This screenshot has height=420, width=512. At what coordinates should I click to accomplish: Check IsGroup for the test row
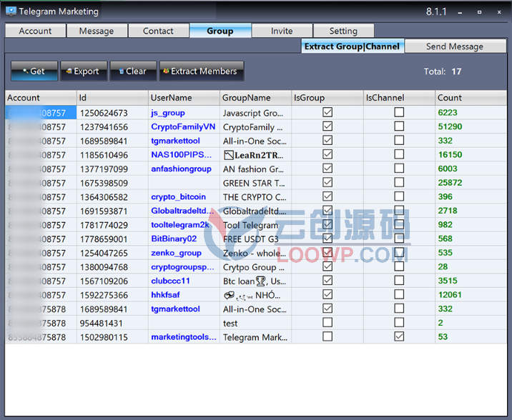[328, 323]
